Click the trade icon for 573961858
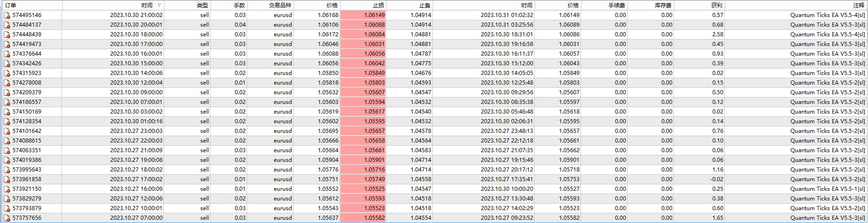Image resolution: width=868 pixels, height=223 pixels. [x=7, y=179]
